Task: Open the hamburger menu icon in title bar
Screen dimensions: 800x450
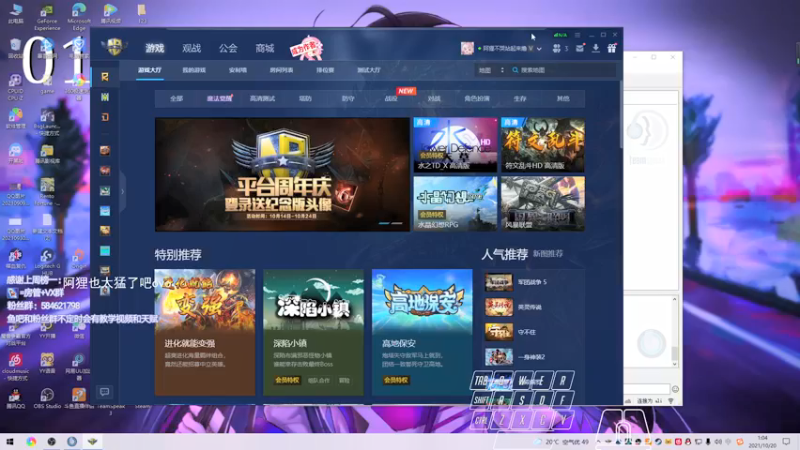Action: [x=577, y=35]
